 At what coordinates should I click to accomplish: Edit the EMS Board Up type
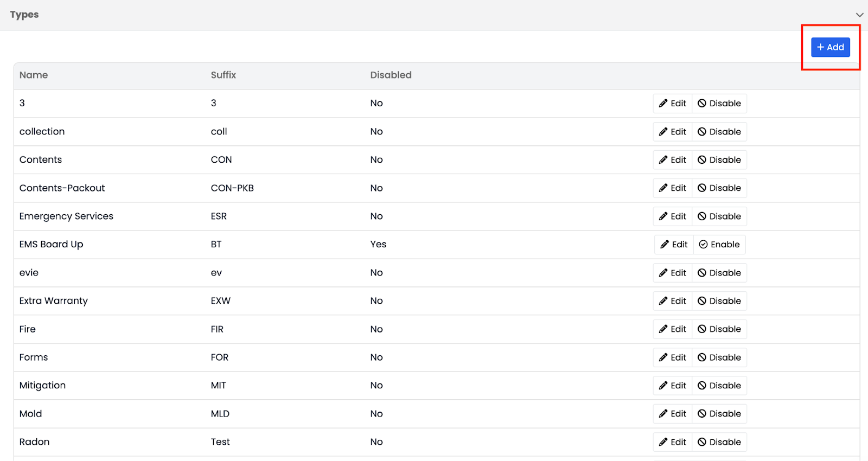point(674,245)
